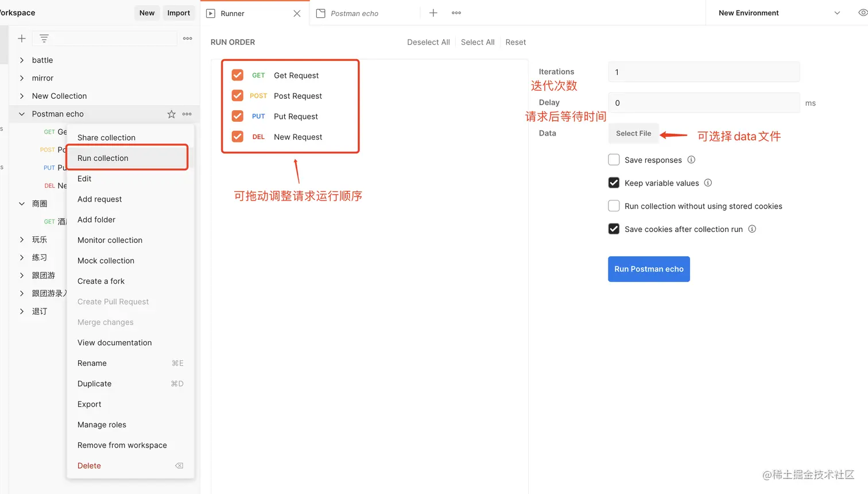Uncheck the Put Request checkbox
The height and width of the screenshot is (494, 868).
coord(238,116)
